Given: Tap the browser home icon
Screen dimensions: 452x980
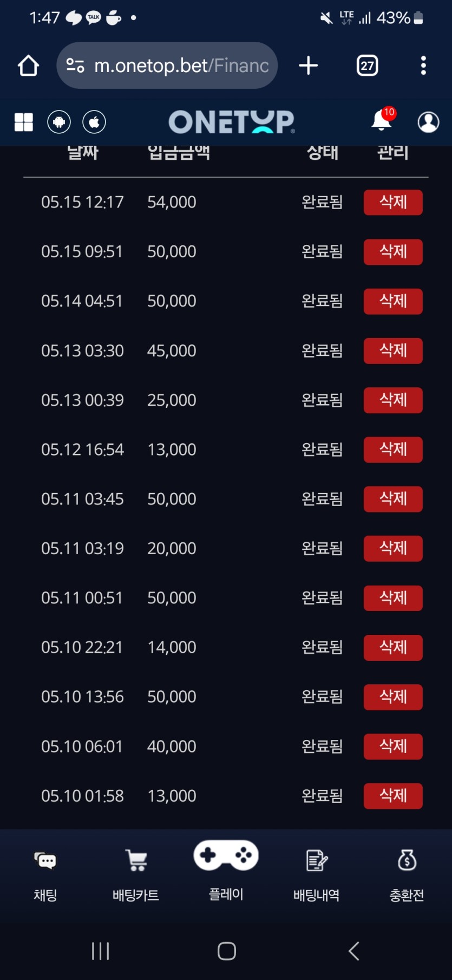Looking at the screenshot, I should point(28,66).
